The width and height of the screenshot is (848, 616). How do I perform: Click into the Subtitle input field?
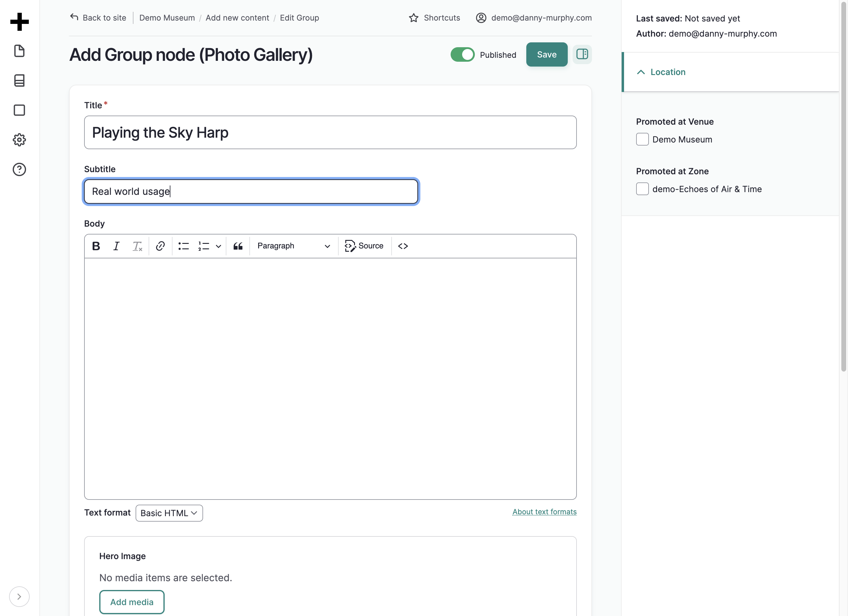click(251, 192)
